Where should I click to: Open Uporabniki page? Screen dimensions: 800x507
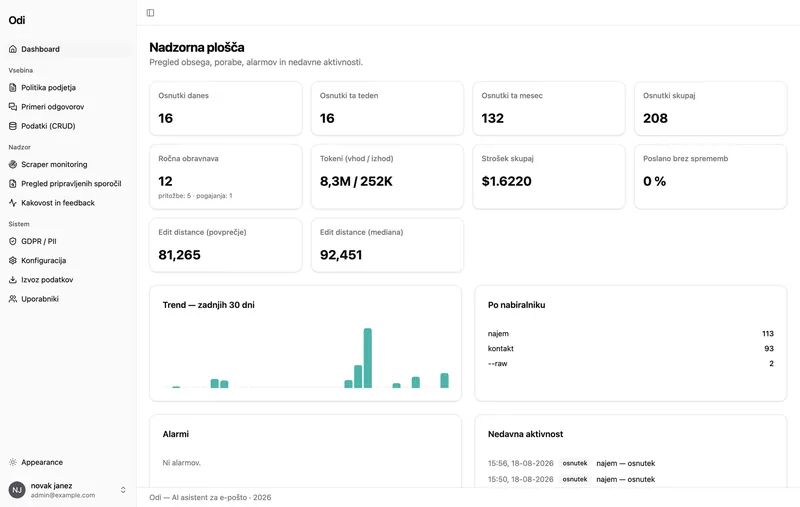click(x=68, y=299)
